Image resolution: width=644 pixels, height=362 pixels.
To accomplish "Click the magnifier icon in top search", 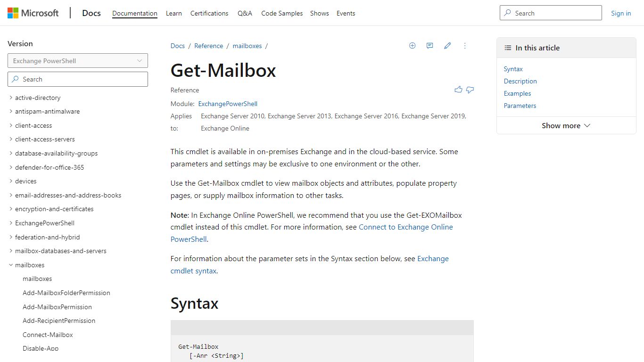I will tap(508, 13).
